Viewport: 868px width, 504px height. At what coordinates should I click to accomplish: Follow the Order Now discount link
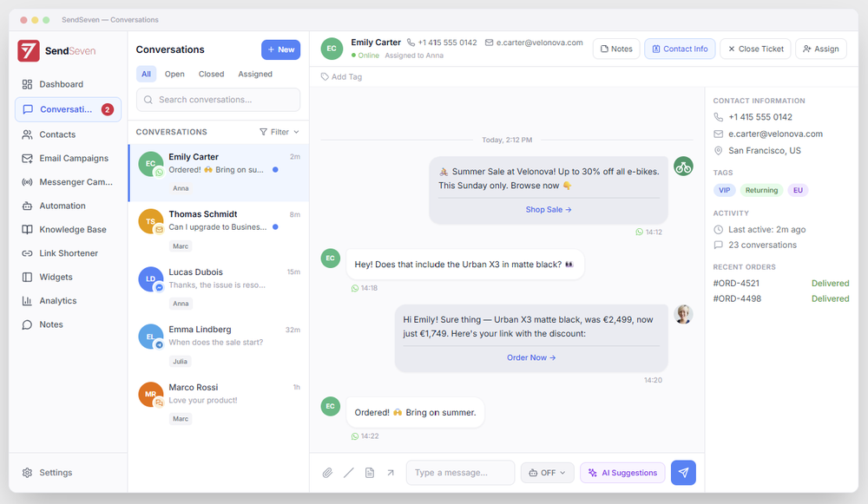click(x=530, y=357)
